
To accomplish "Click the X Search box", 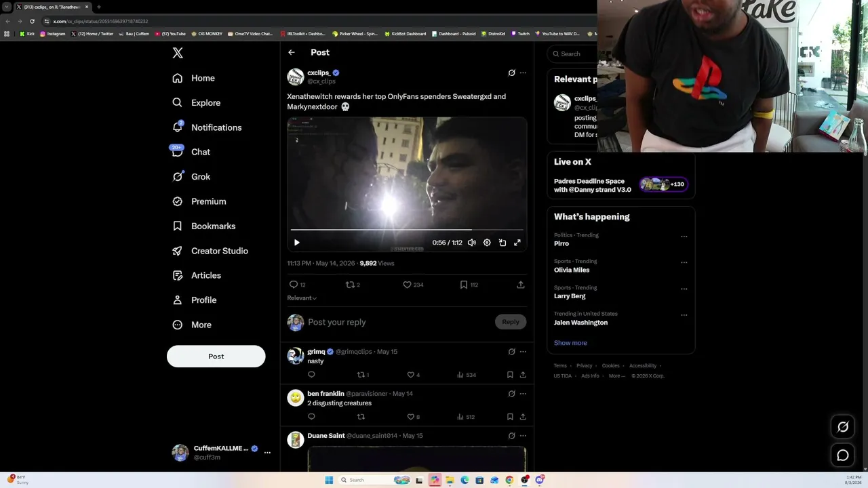I will click(573, 54).
